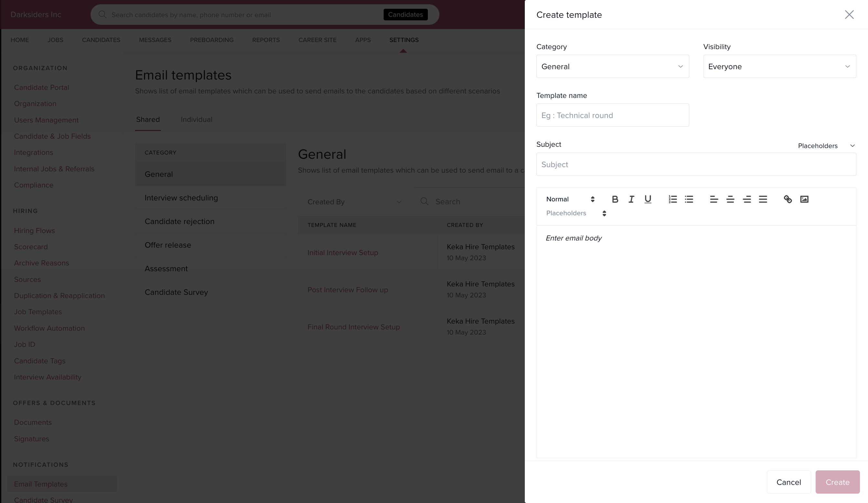Image resolution: width=868 pixels, height=503 pixels.
Task: Justify the email body text
Action: coord(763,199)
